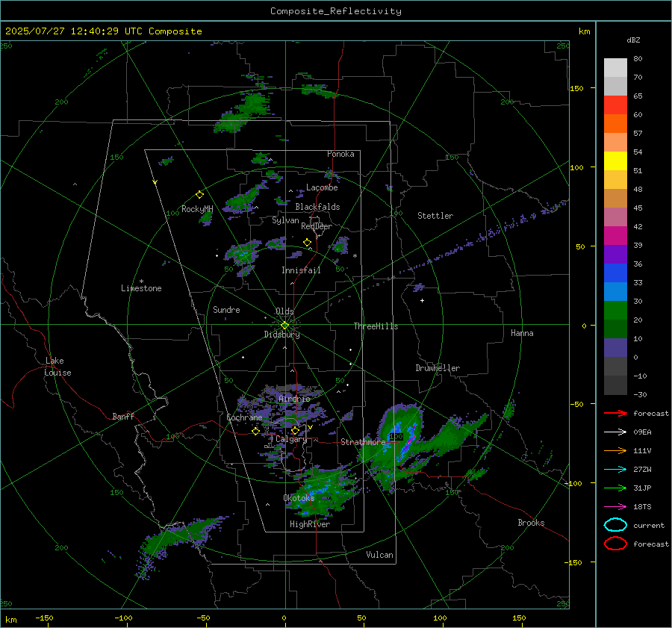The image size is (672, 628).
Task: Select the Strathmore label
Action: coord(363,442)
